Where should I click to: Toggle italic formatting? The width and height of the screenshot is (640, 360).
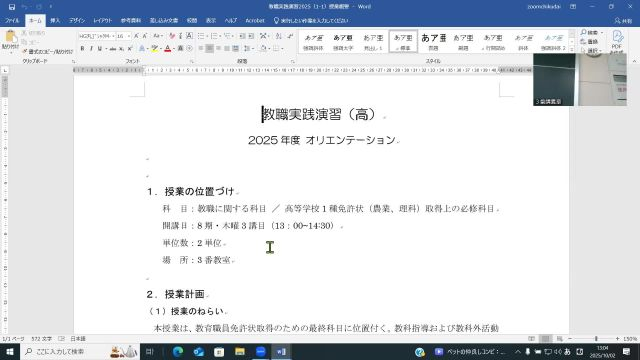91,49
